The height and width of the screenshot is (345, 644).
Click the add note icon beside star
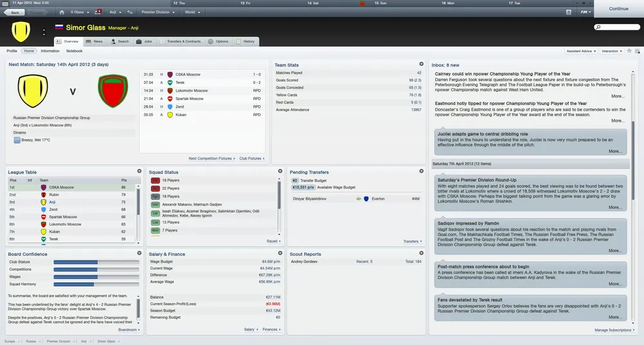point(638,51)
